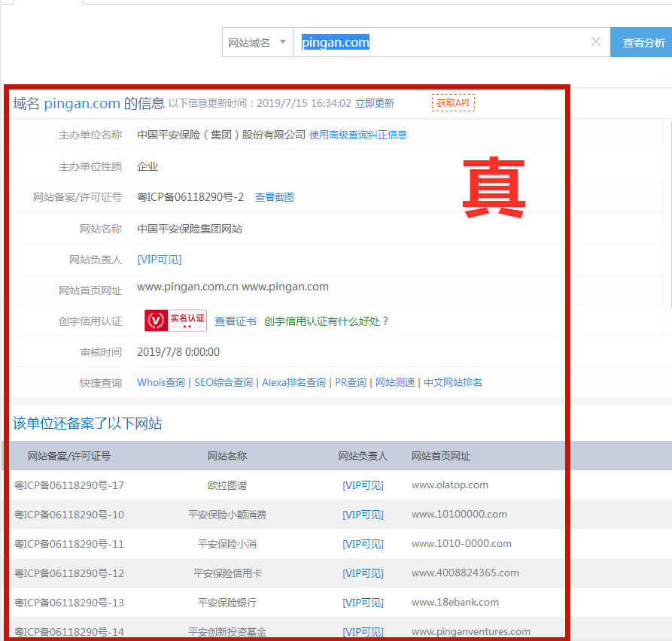Open 使用高级查询纠正信息 link
672x641 pixels.
pos(358,135)
